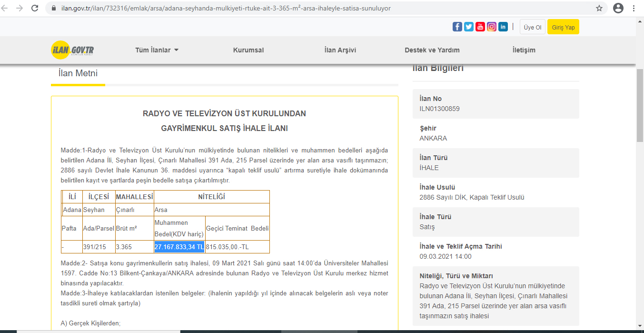Bookmark this page with star icon

[x=599, y=8]
